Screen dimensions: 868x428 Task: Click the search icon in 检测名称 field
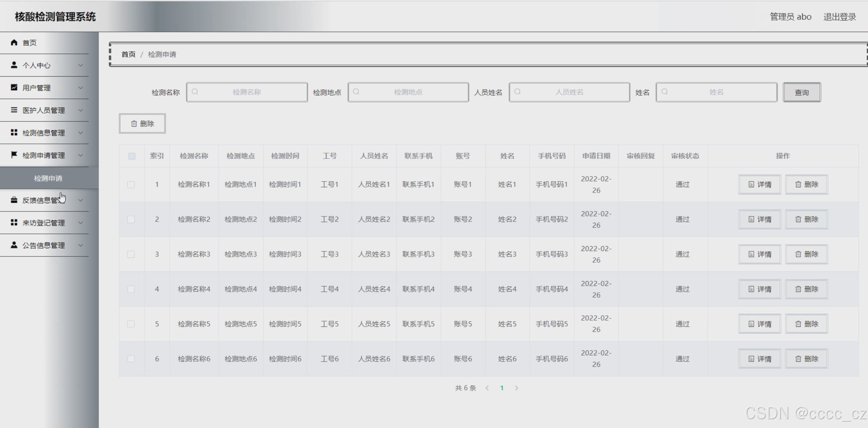point(195,92)
